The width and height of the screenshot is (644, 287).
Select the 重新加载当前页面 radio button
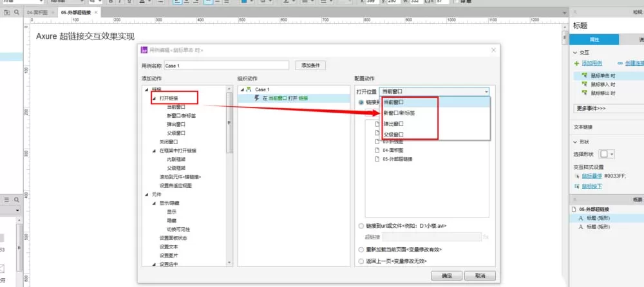tap(361, 250)
